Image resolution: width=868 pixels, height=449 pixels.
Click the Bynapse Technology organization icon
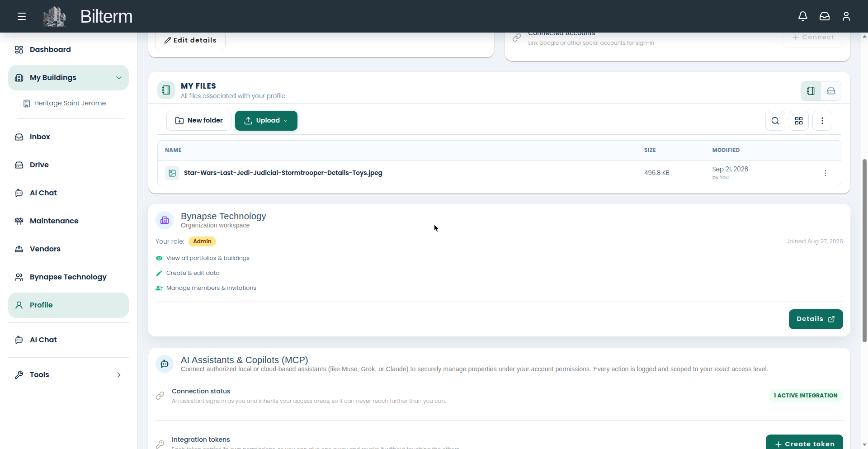(x=165, y=220)
